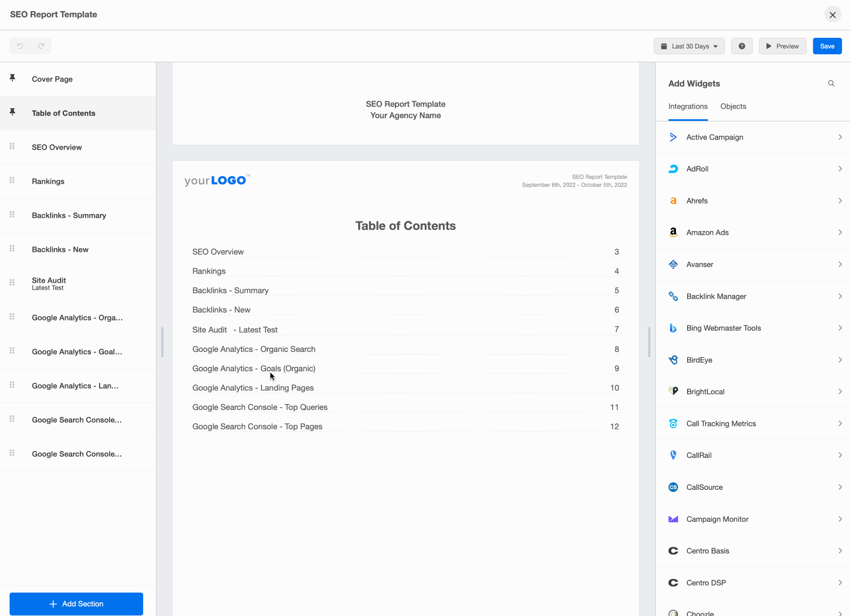Click the Table of Contents pin icon
The width and height of the screenshot is (850, 616).
pyautogui.click(x=12, y=112)
